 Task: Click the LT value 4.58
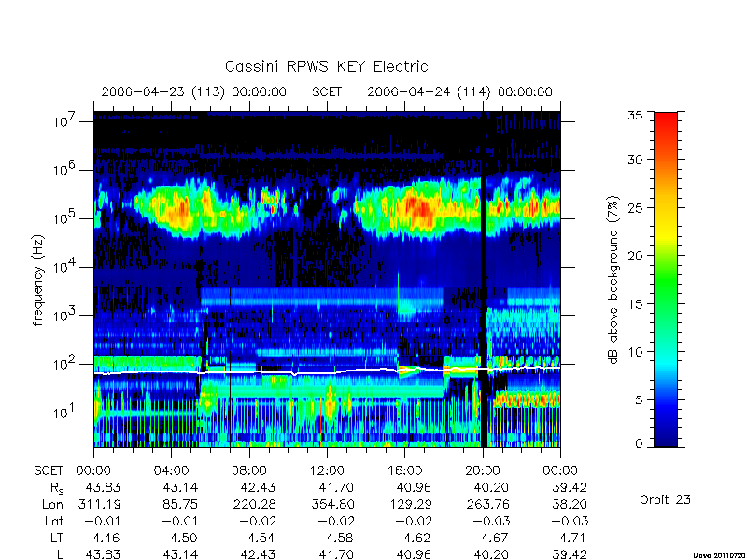(340, 539)
